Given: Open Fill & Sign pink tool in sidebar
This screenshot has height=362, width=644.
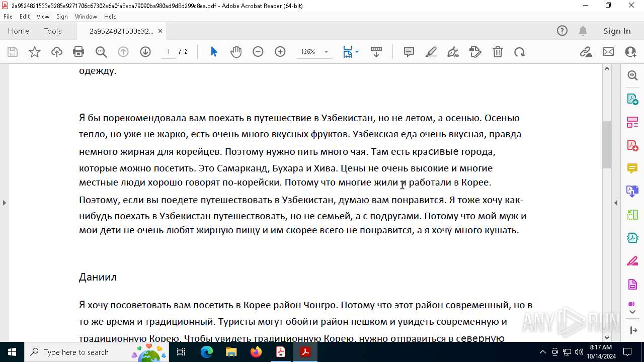Looking at the screenshot, I should [x=632, y=261].
